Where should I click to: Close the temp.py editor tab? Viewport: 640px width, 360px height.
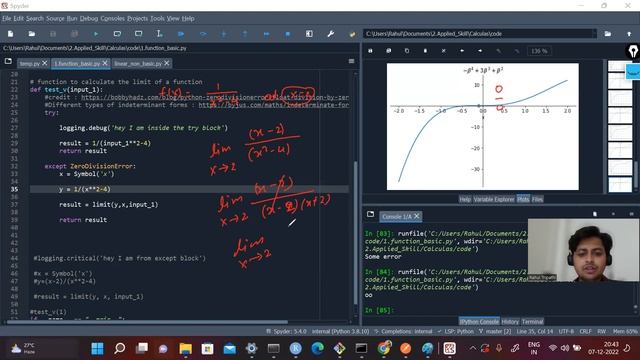pos(44,63)
